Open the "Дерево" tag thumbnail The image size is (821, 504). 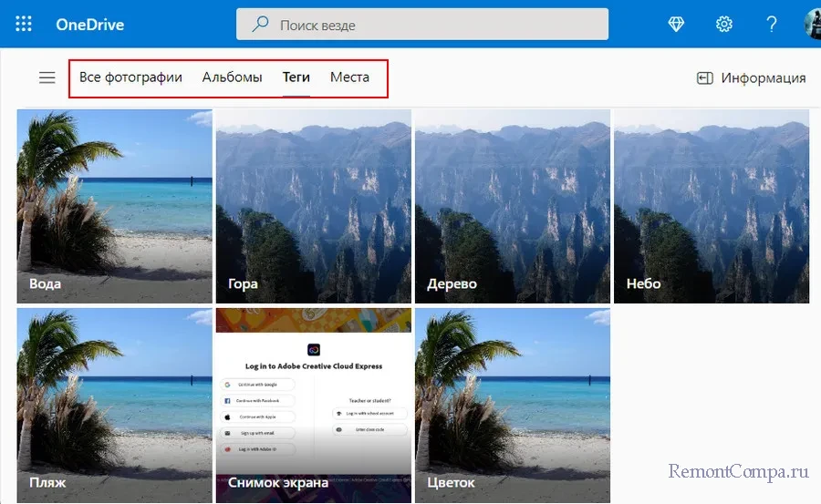point(513,206)
